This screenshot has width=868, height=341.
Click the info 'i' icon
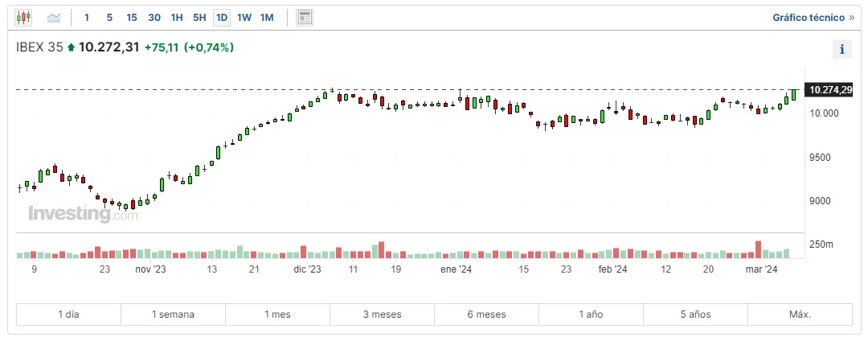tap(841, 49)
